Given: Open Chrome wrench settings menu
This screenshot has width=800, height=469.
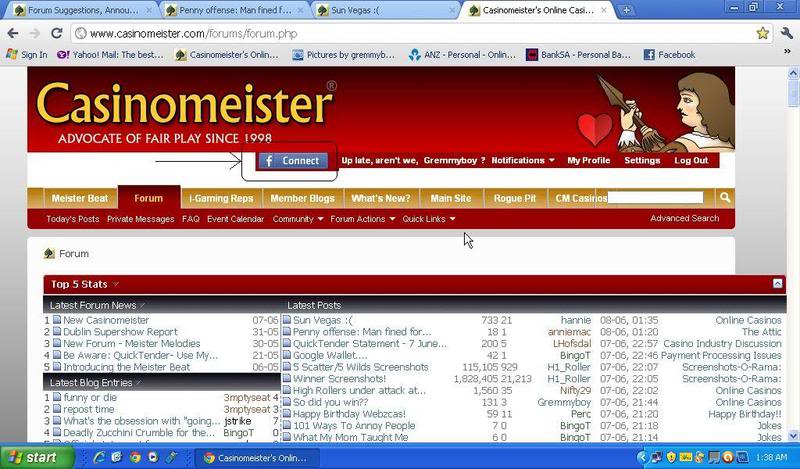Looking at the screenshot, I should pos(786,34).
